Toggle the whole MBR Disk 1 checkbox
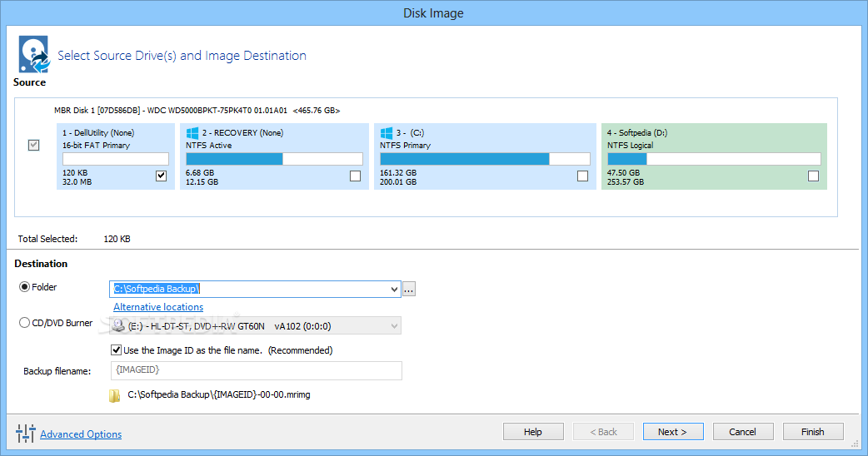868x456 pixels. (34, 145)
